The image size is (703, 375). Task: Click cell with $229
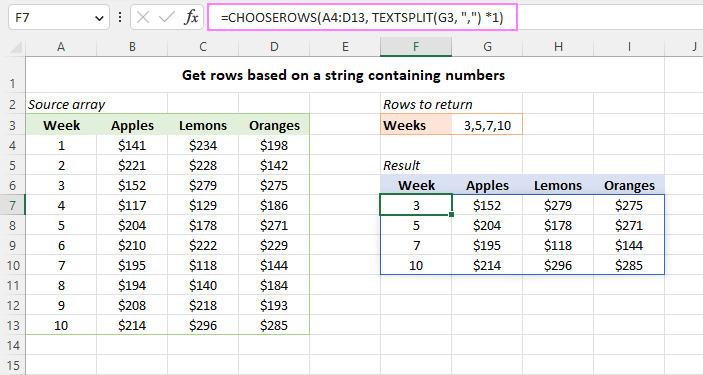coord(274,245)
